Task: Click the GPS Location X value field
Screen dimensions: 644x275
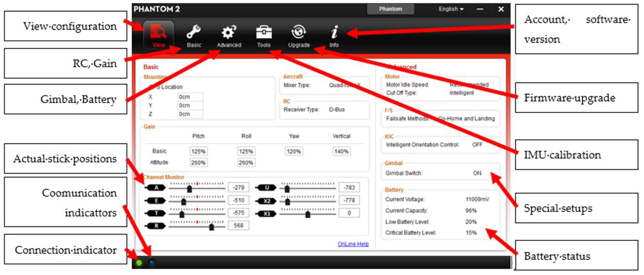Action: pyautogui.click(x=190, y=97)
